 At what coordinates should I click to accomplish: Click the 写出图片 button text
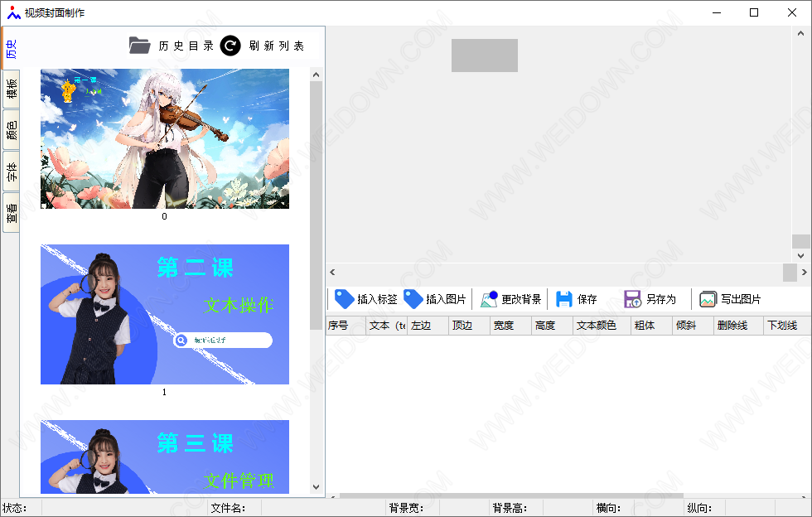[741, 299]
